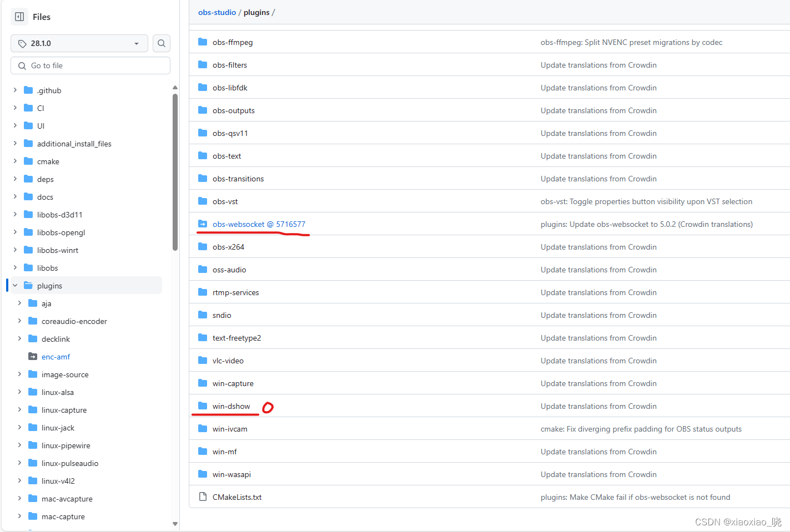Screen dimensions: 790x532
Task: Expand the UI folder chevron
Action: click(x=15, y=125)
